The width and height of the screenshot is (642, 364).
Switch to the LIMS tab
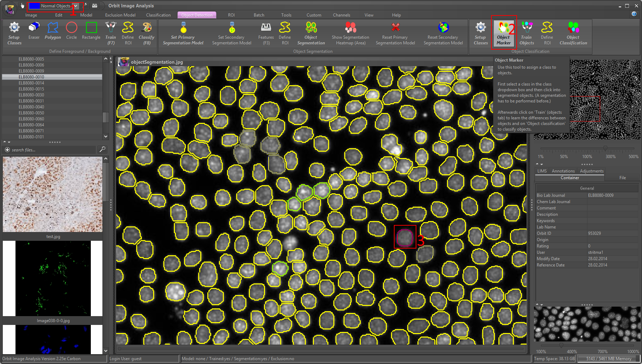click(x=542, y=171)
